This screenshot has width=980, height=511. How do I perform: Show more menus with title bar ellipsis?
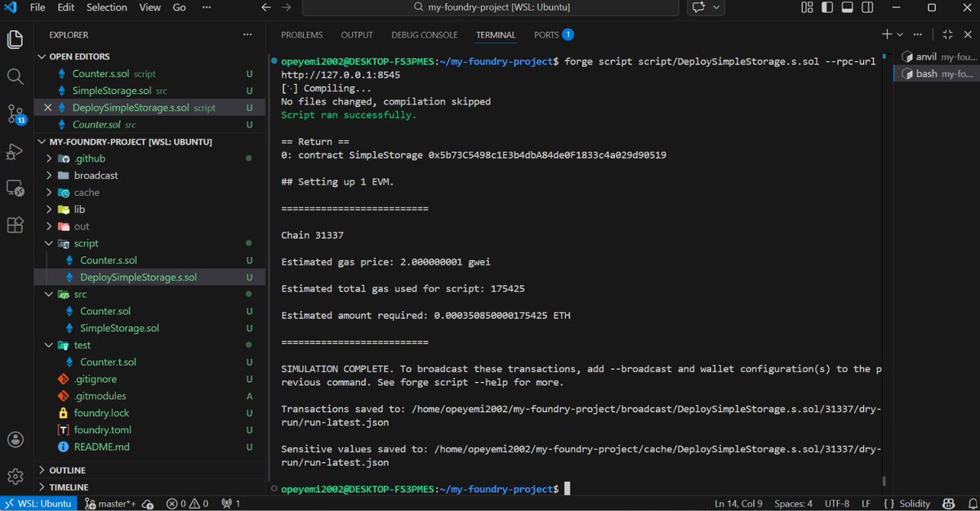[206, 7]
